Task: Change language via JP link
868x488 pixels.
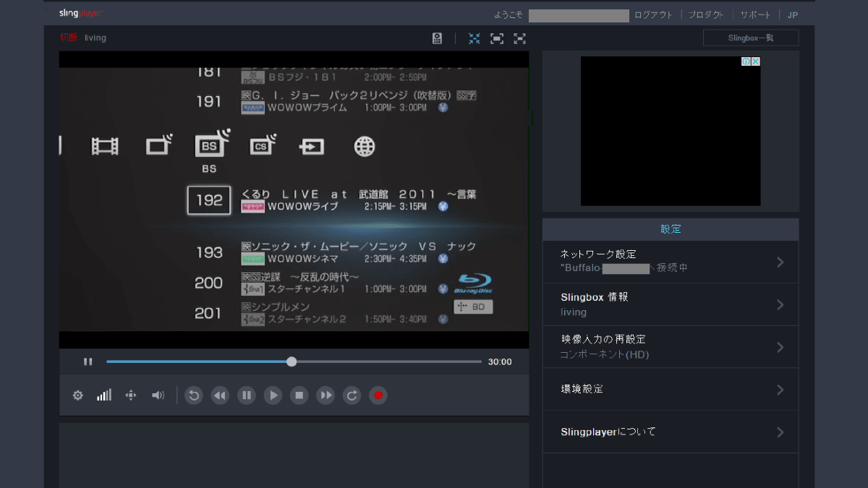Action: 793,15
